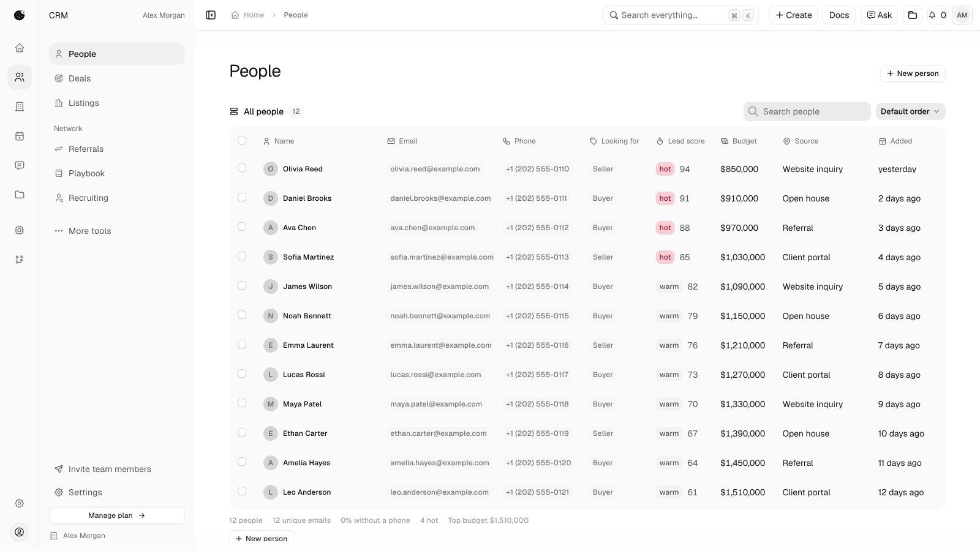Select James Wilson's row checkbox
This screenshot has width=980, height=551.
coord(242,285)
